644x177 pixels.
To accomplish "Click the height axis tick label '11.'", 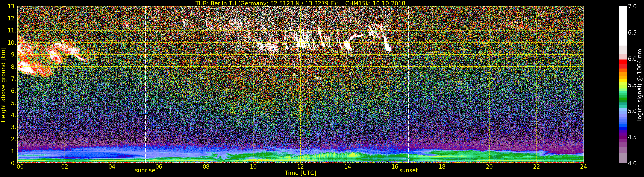I will (x=12, y=31).
